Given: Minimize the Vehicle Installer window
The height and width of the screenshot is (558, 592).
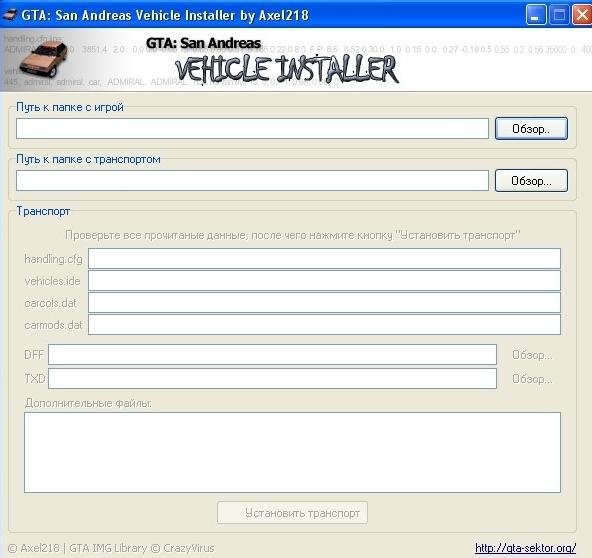Looking at the screenshot, I should point(535,15).
